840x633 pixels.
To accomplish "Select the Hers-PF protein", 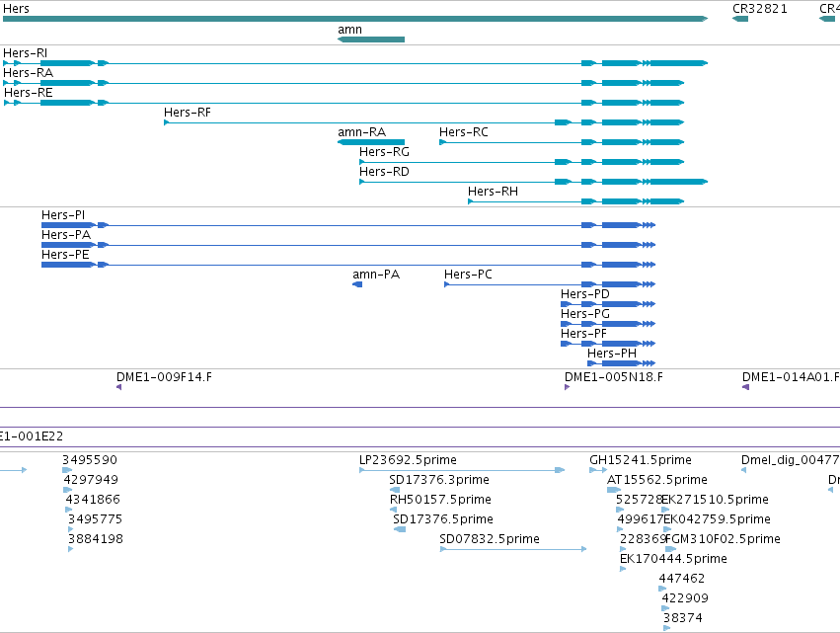I will 608,344.
